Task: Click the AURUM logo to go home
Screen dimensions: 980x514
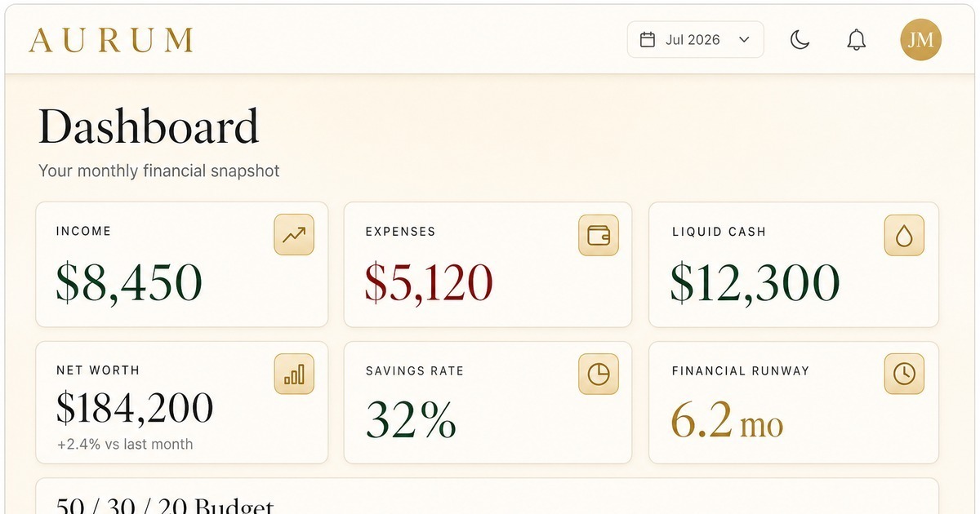Action: 111,40
